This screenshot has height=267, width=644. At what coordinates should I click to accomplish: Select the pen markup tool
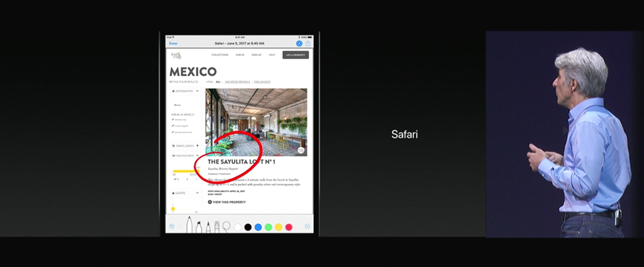(189, 224)
